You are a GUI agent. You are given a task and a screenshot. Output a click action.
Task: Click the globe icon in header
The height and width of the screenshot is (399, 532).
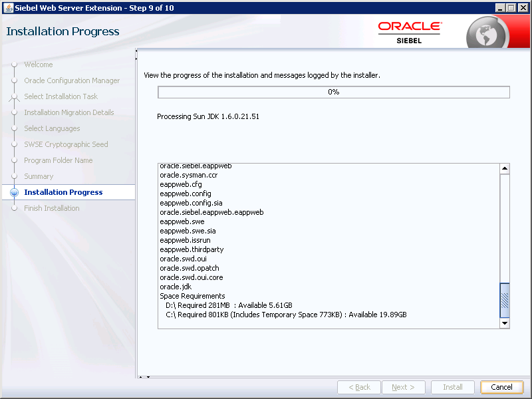(486, 35)
